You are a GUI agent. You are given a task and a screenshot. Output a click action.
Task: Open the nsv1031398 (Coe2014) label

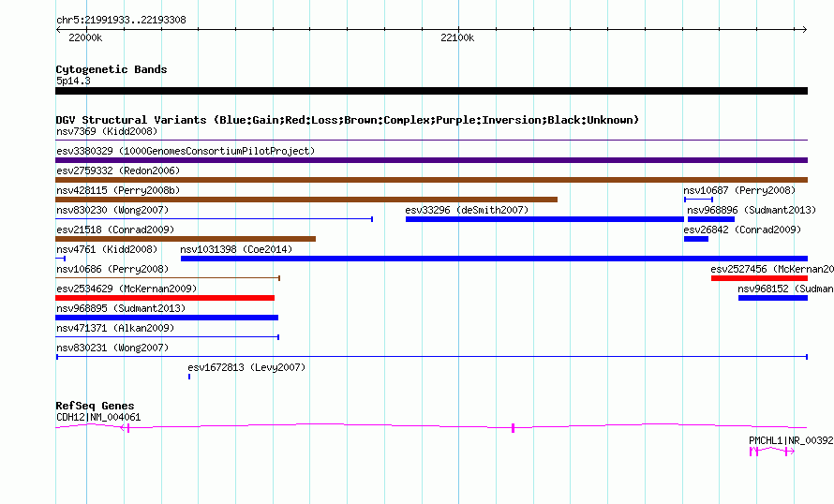click(x=236, y=249)
